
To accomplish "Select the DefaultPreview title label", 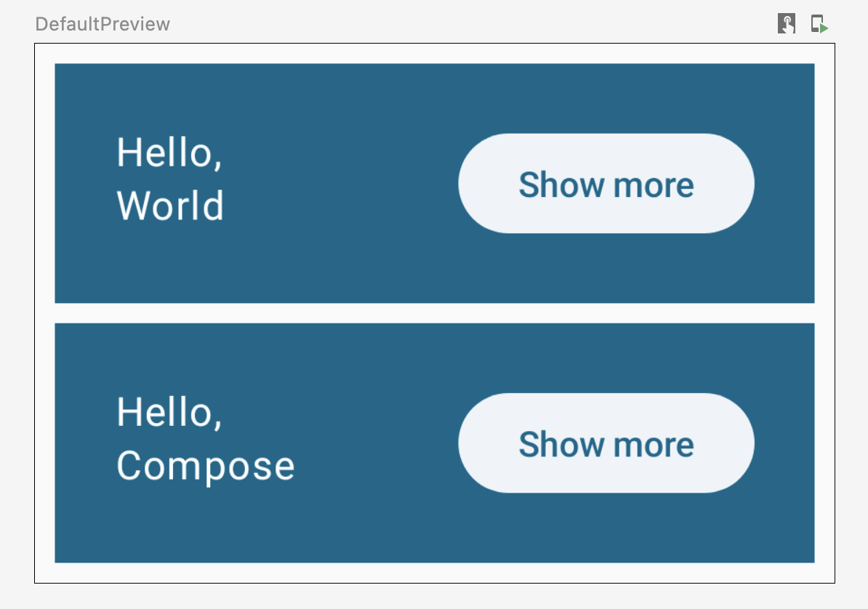I will click(103, 24).
